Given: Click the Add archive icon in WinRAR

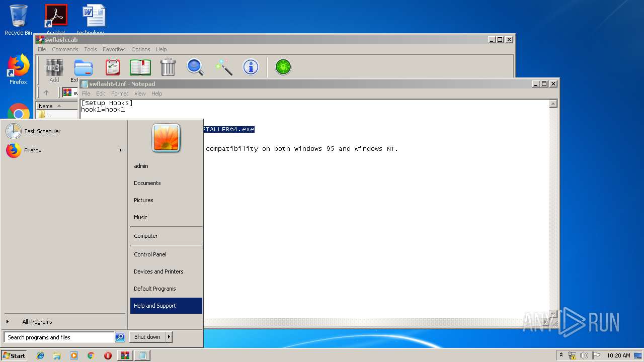Looking at the screenshot, I should [54, 67].
